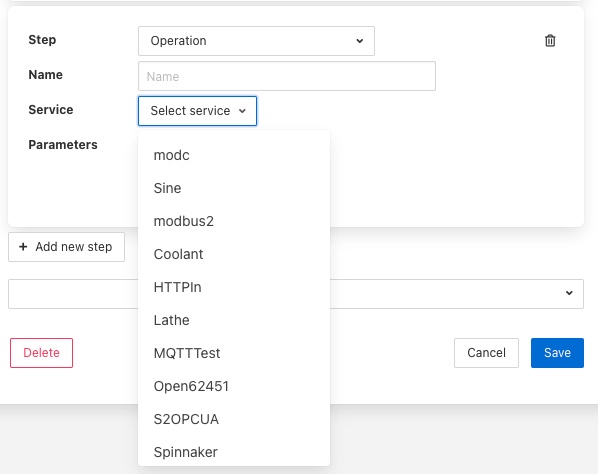This screenshot has width=598, height=474.
Task: Select Lathe from services
Action: pyautogui.click(x=233, y=320)
